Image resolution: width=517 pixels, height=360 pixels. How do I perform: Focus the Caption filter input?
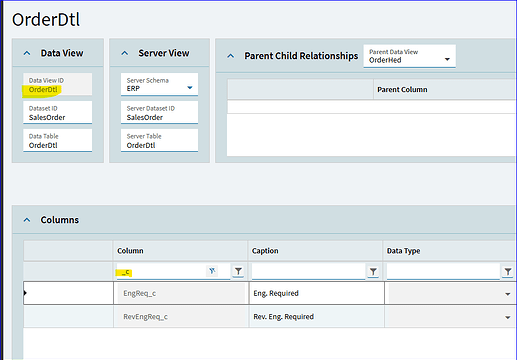[309, 272]
